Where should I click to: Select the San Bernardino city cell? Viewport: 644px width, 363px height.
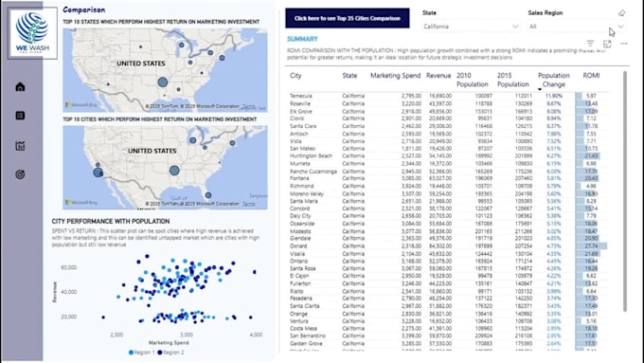[x=308, y=336]
